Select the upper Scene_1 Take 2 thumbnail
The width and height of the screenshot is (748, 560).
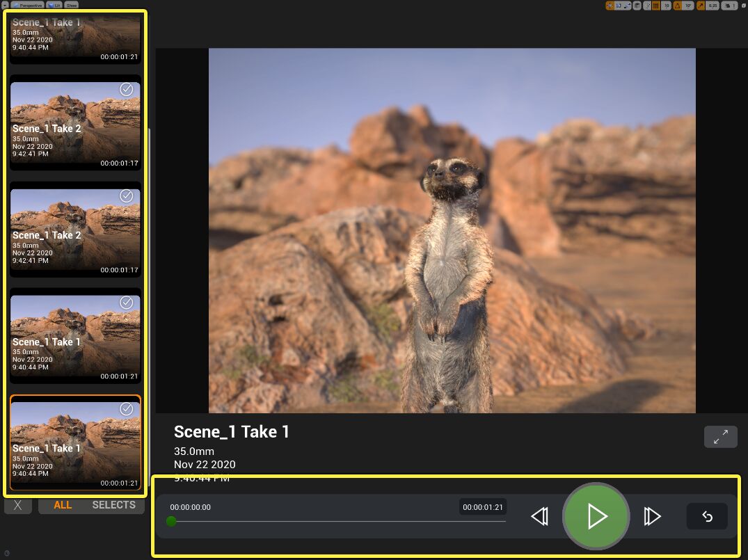click(75, 122)
